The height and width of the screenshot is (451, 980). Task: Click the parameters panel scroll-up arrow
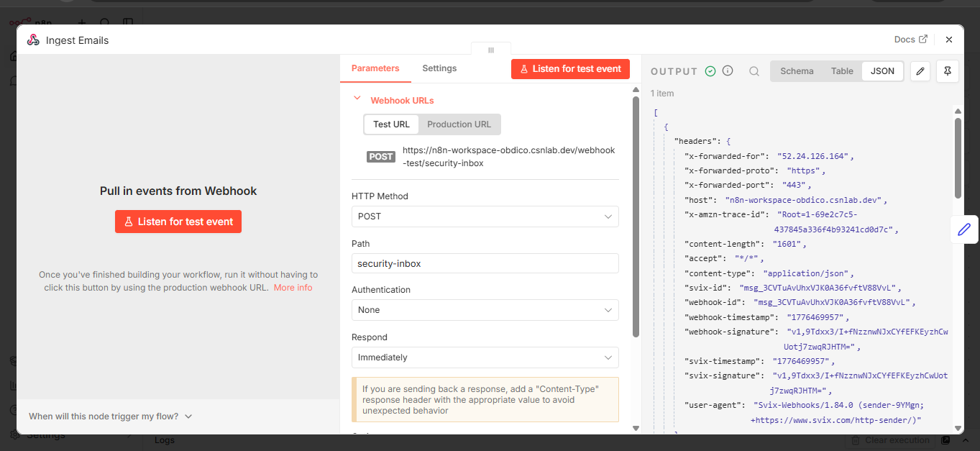[636, 90]
